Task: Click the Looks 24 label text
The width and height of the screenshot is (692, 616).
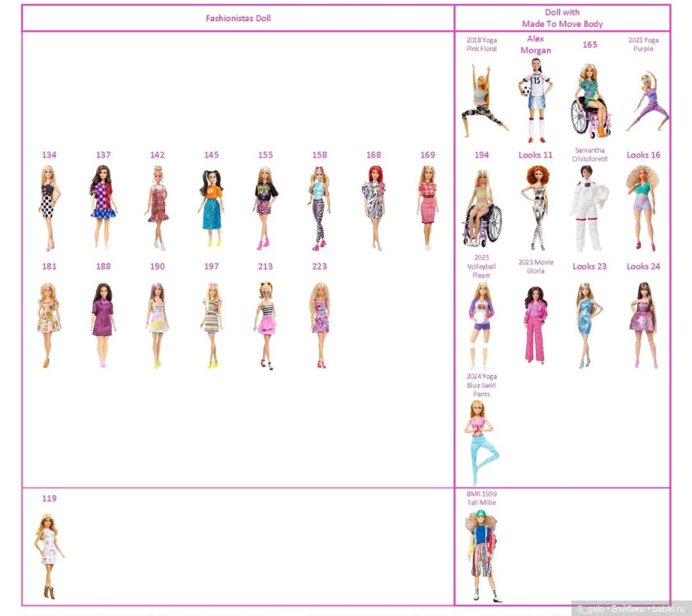Action: (643, 266)
